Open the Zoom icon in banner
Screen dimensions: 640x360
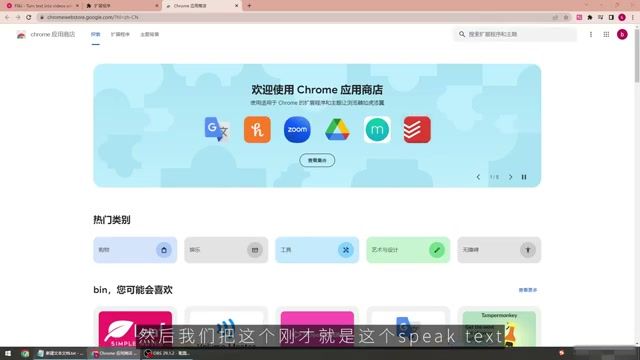coord(297,129)
